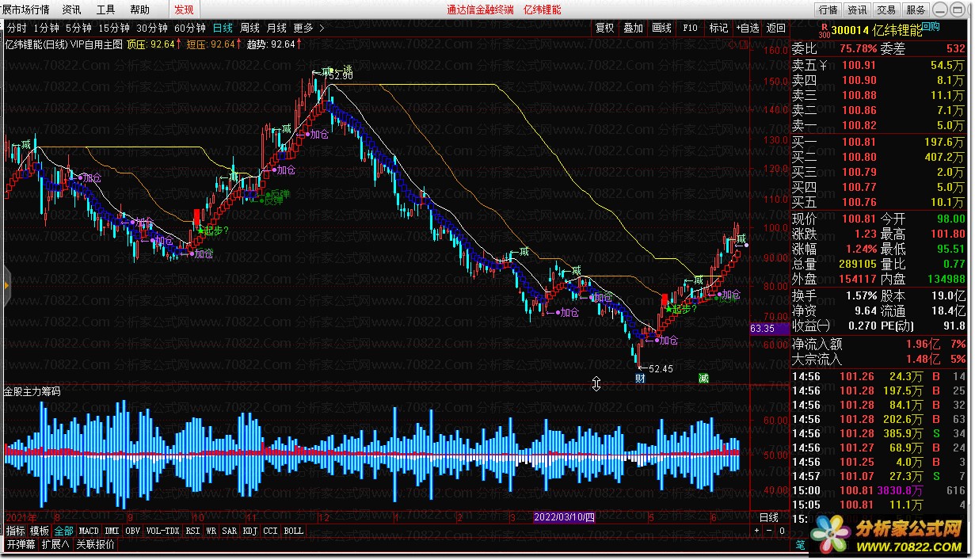Screen dimensions: 975x560
Task: Open the 帮助 menu
Action: tap(139, 10)
